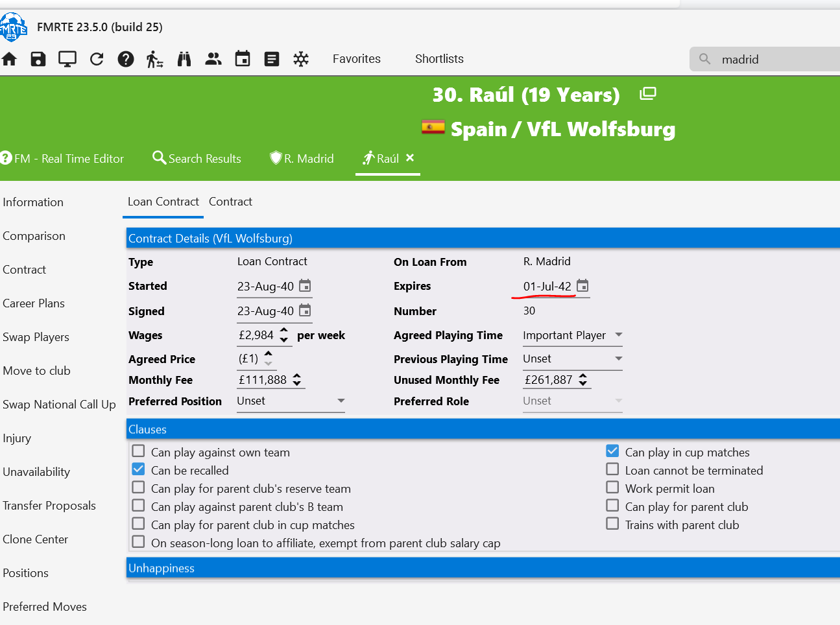Enable Work permit loan
This screenshot has width=840, height=625.
612,487
